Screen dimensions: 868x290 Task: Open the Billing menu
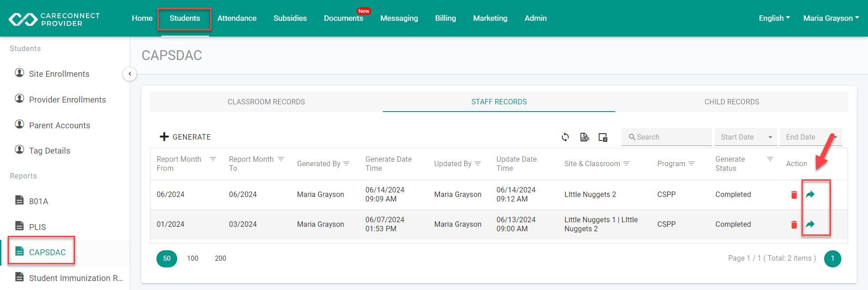tap(446, 18)
